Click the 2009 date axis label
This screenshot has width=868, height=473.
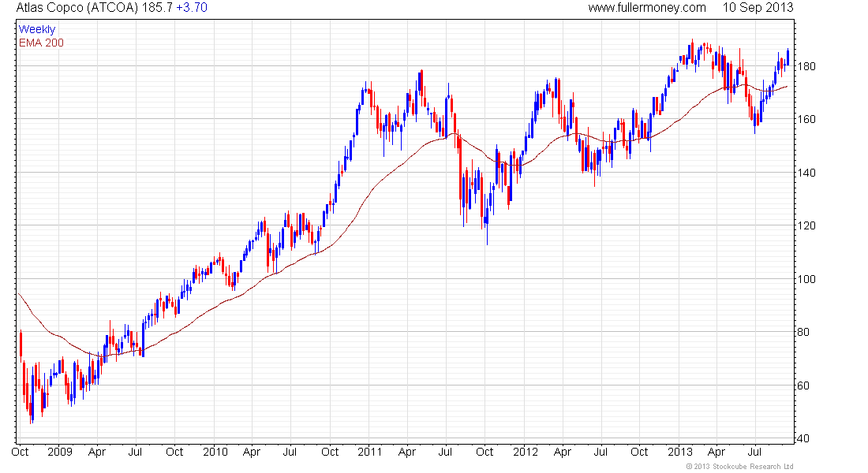click(60, 452)
